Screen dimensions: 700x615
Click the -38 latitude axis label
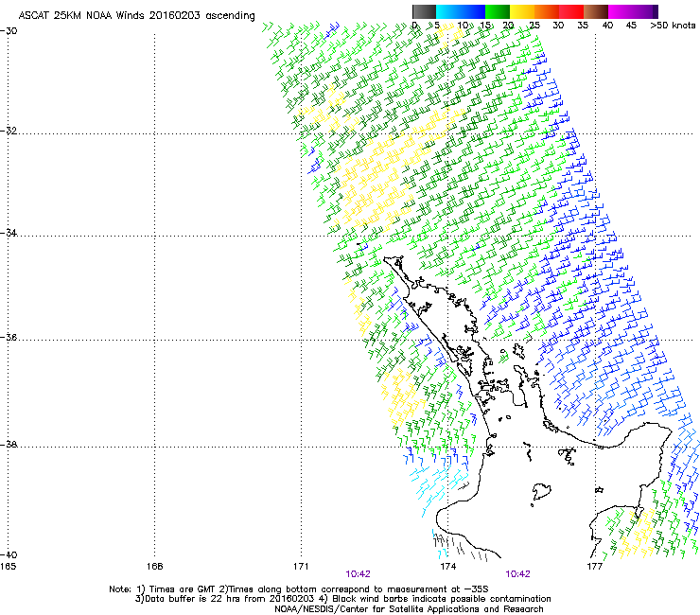point(9,445)
